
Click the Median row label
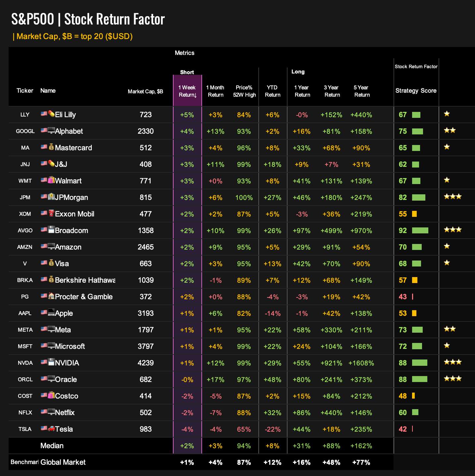point(52,446)
